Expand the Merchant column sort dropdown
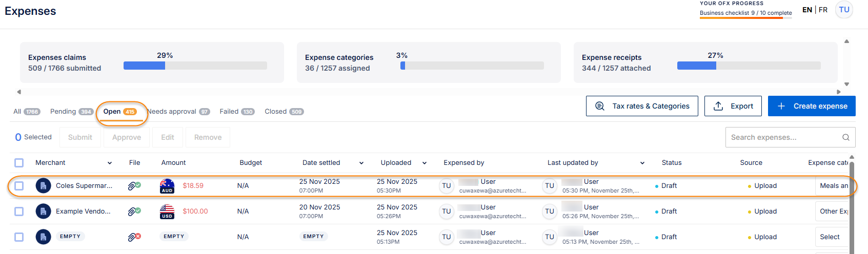The height and width of the screenshot is (254, 868). coord(109,163)
